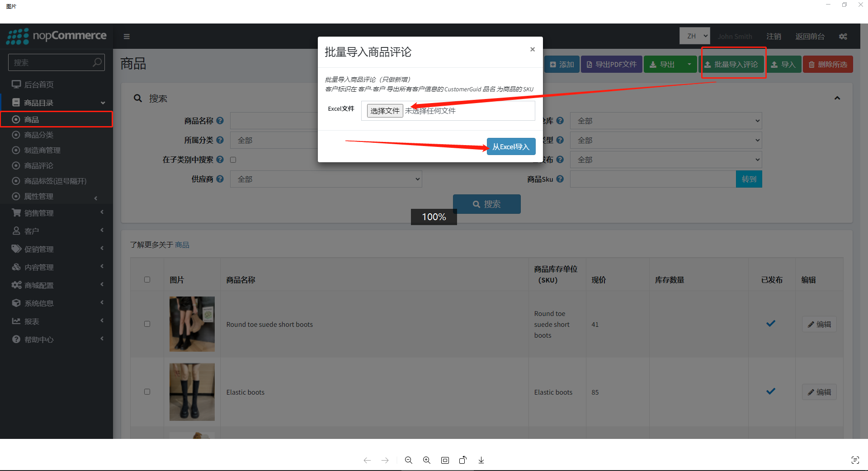Open the ZH language dropdown

694,36
